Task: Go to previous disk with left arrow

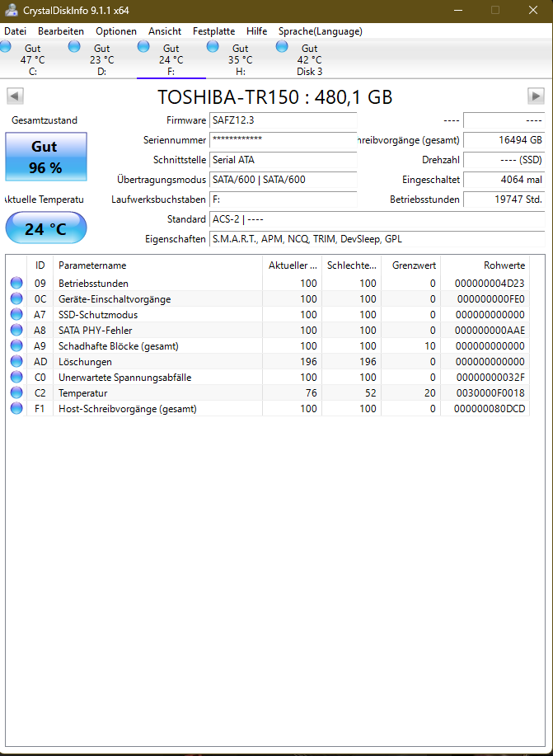Action: (x=15, y=96)
